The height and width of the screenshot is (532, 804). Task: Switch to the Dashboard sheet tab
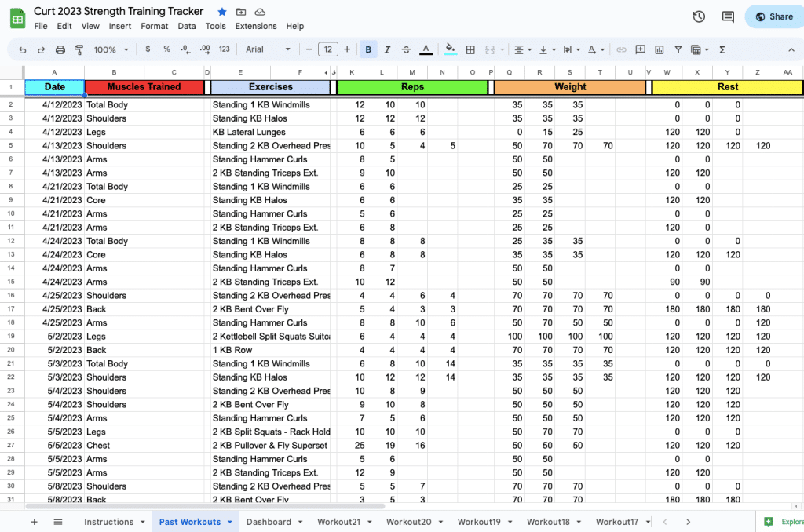269,522
